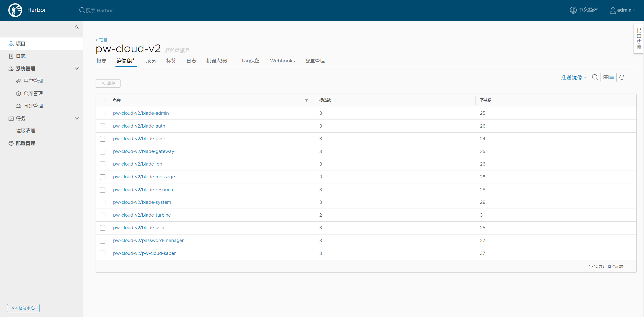
Task: Collapse the system administration menu section
Action: coord(77,68)
